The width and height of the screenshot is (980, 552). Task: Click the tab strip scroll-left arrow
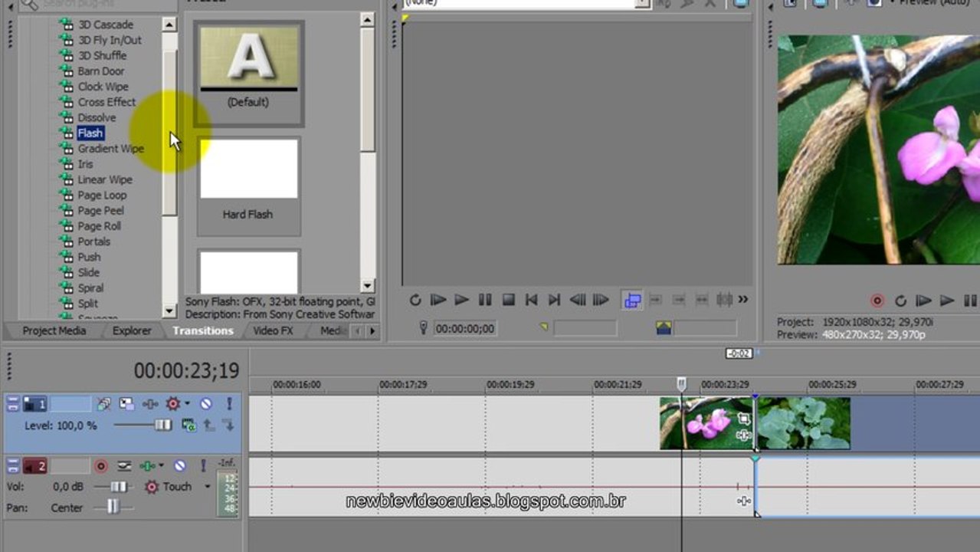coord(356,331)
